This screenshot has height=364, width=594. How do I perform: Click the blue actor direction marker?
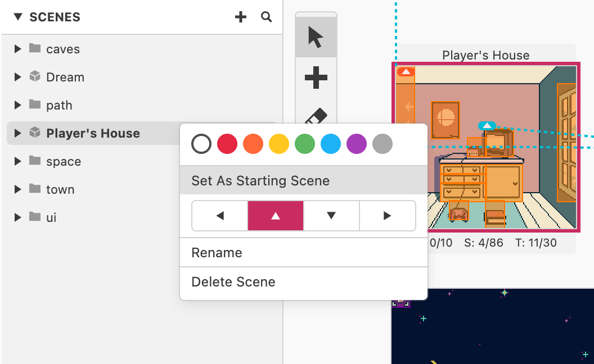pyautogui.click(x=487, y=126)
